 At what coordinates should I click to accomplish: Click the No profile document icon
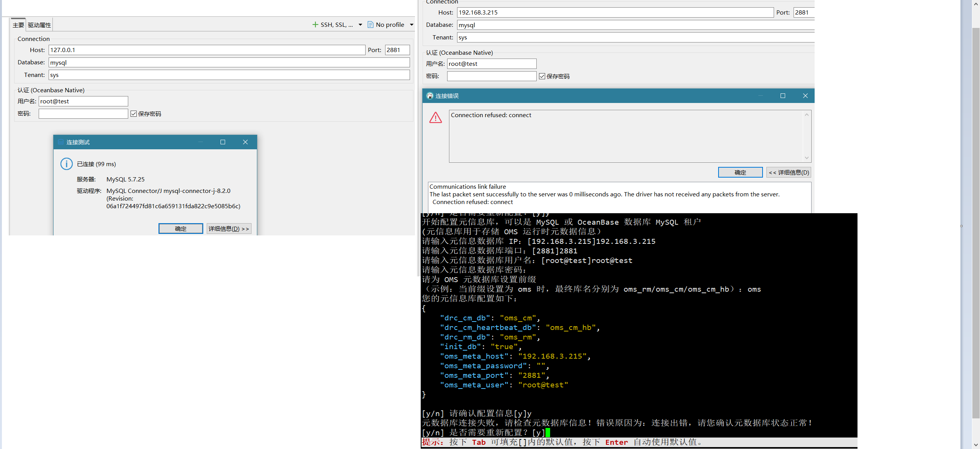coord(371,24)
